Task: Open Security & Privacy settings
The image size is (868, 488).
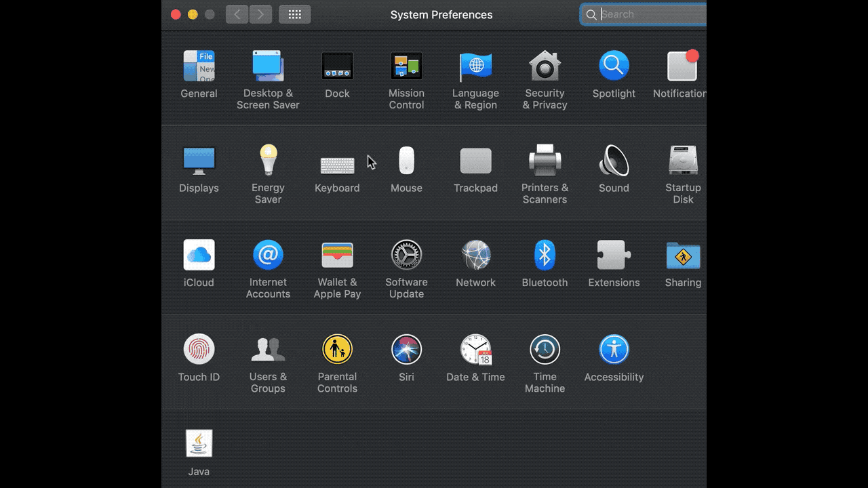Action: tap(545, 66)
